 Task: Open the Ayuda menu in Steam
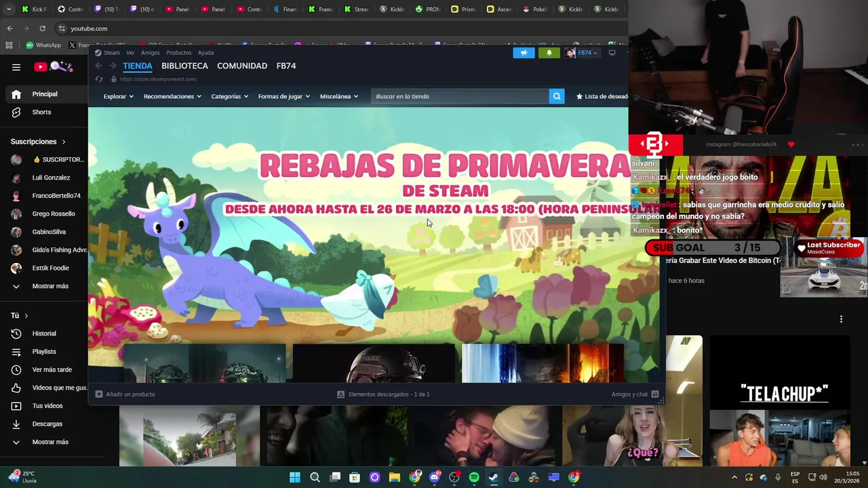pos(205,53)
